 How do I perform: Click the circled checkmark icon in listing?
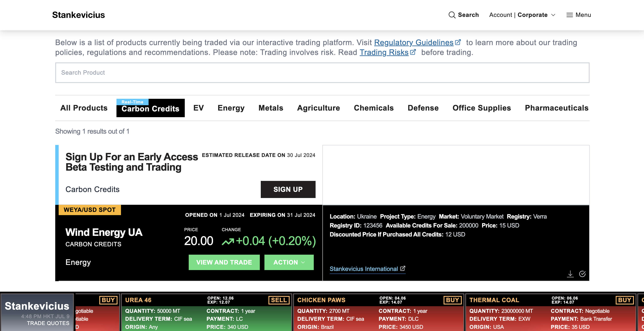[582, 274]
